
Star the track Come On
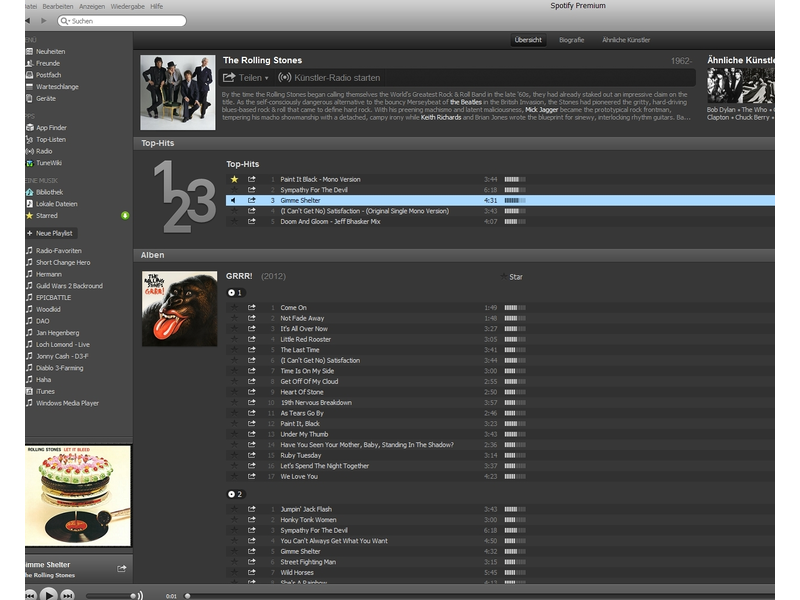(234, 307)
